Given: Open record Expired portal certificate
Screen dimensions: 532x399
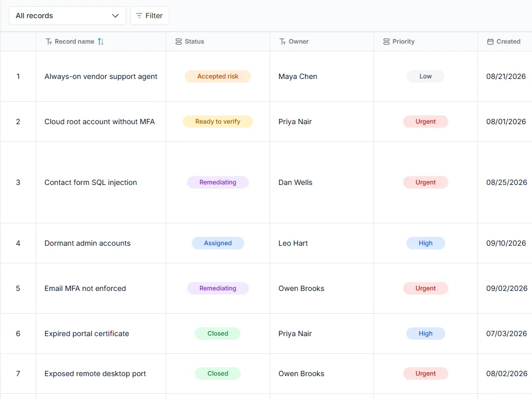Looking at the screenshot, I should [87, 334].
